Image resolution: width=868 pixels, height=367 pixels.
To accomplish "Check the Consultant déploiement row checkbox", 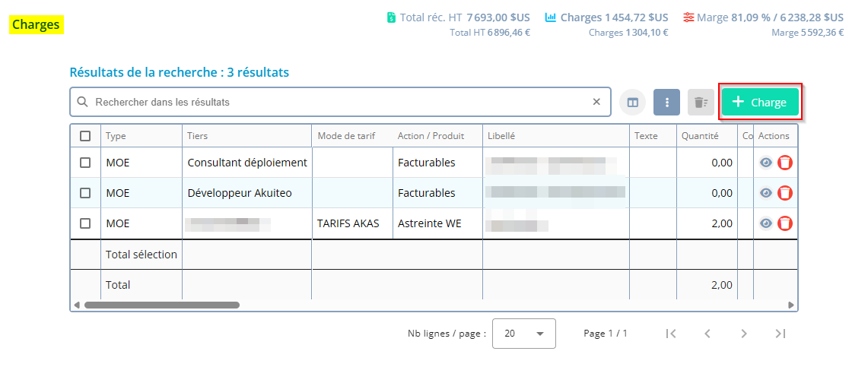I will click(x=85, y=163).
